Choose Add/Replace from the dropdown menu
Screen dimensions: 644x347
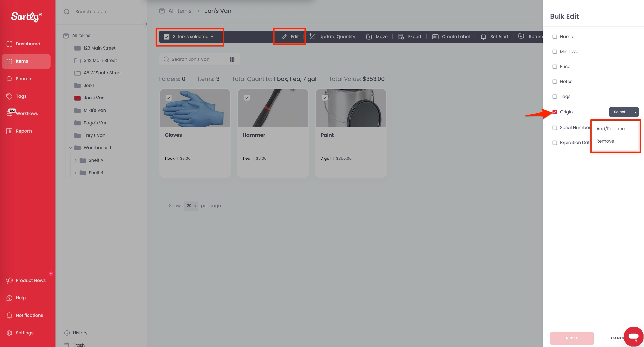coord(610,129)
